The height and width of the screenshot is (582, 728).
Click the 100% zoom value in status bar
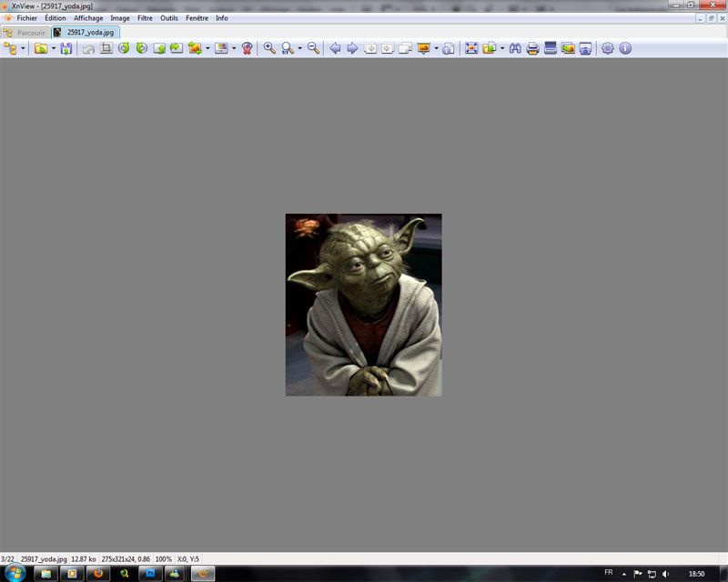[x=163, y=559]
